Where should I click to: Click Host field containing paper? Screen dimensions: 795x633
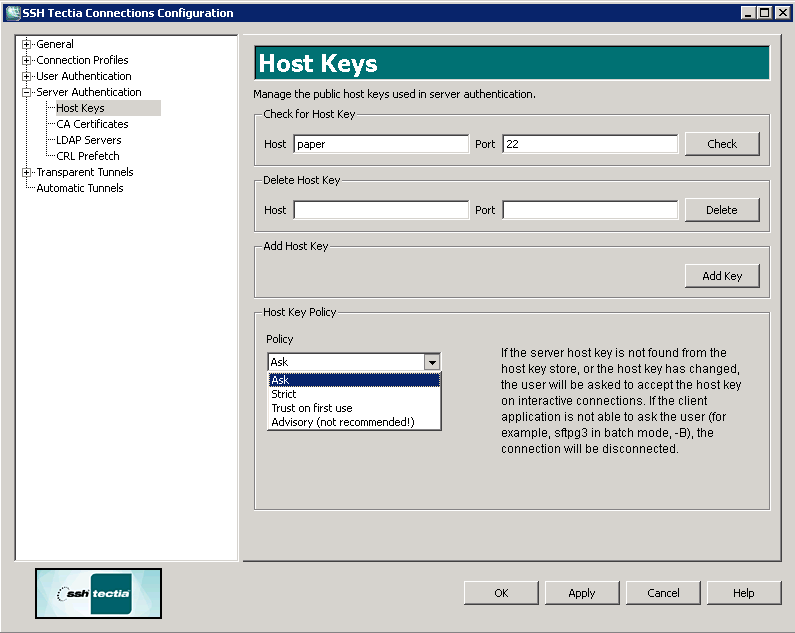[x=381, y=144]
